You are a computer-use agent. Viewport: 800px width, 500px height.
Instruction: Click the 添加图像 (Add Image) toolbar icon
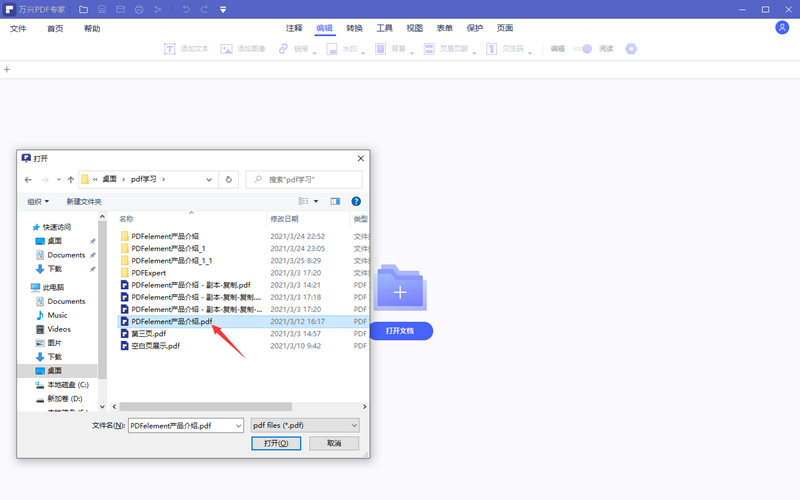click(226, 48)
